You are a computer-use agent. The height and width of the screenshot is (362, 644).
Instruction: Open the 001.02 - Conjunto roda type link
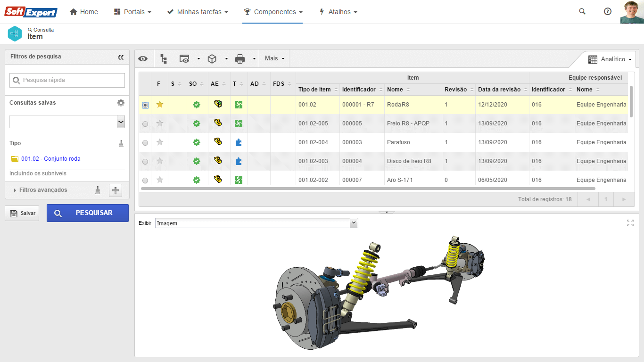click(50, 159)
